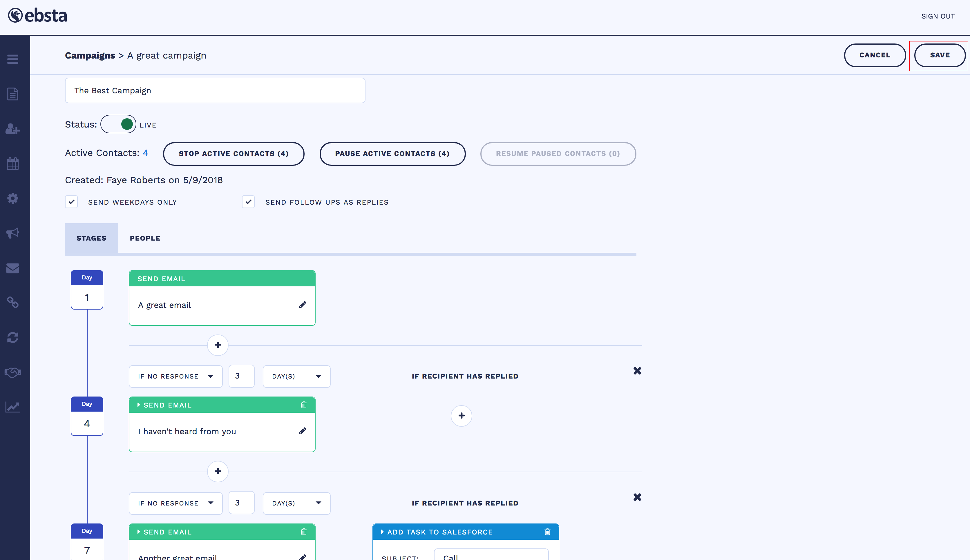Viewport: 970px width, 560px height.
Task: Uncheck Send Weekdays Only checkbox
Action: (x=71, y=202)
